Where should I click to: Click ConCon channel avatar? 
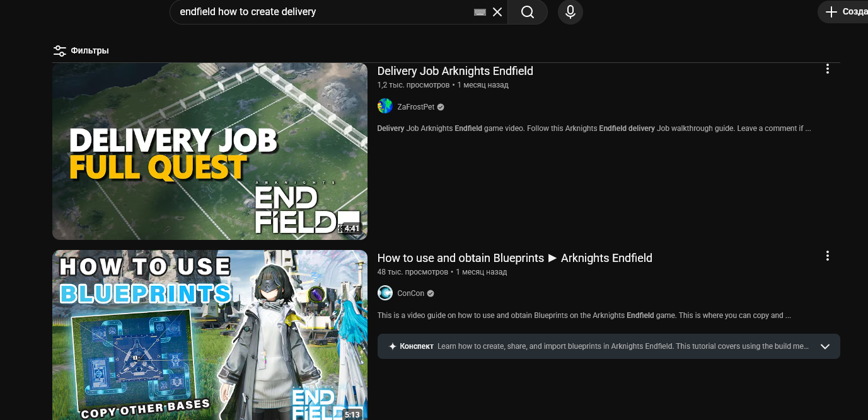click(385, 293)
